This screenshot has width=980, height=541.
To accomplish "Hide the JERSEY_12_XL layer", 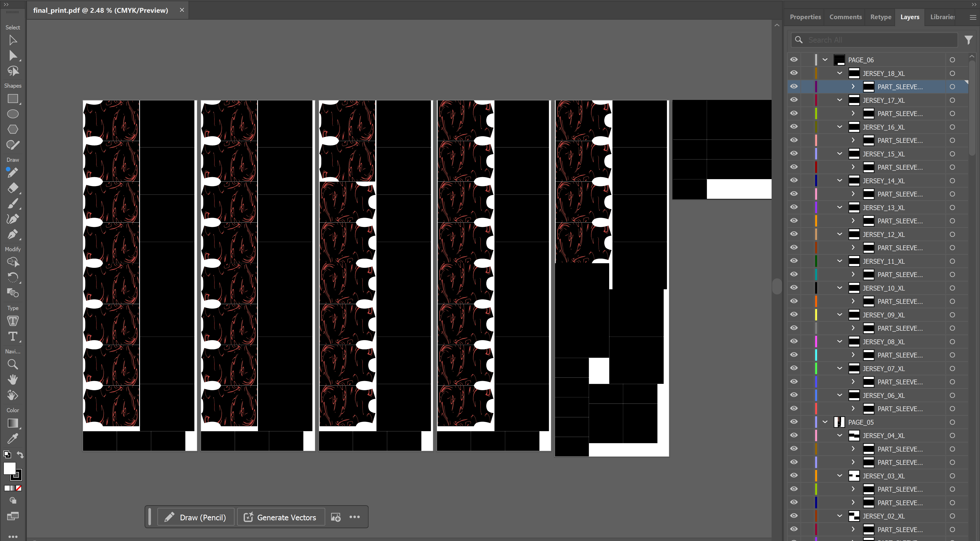I will 794,234.
